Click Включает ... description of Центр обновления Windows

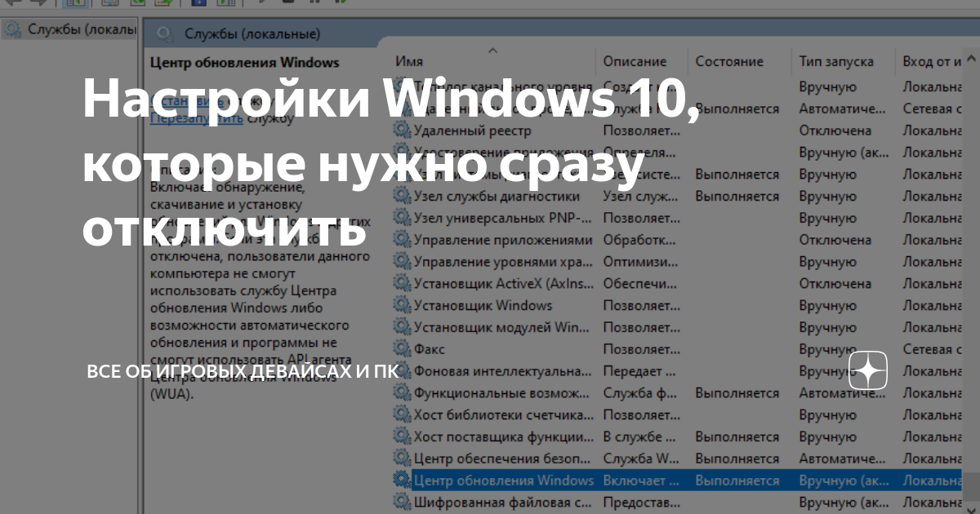point(641,481)
